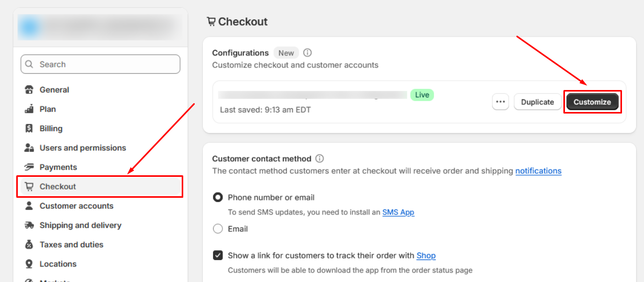Click the Locations pin icon
The width and height of the screenshot is (644, 282).
coord(29,264)
